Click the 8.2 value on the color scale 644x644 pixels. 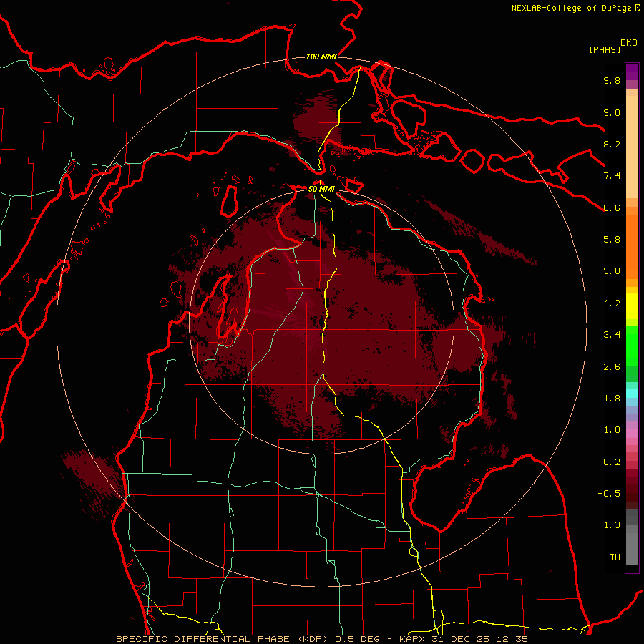[612, 144]
